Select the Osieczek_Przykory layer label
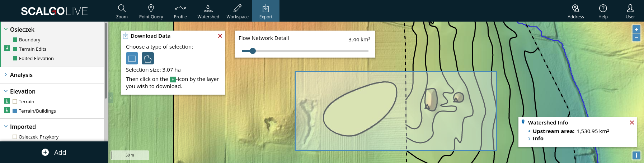The height and width of the screenshot is (163, 644). tap(39, 137)
